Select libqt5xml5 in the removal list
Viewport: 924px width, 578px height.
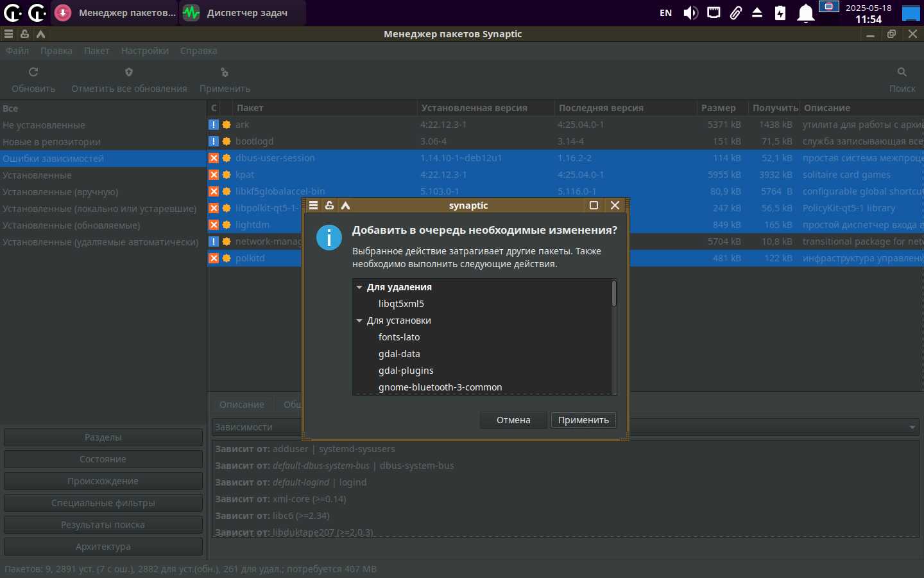[x=401, y=304]
